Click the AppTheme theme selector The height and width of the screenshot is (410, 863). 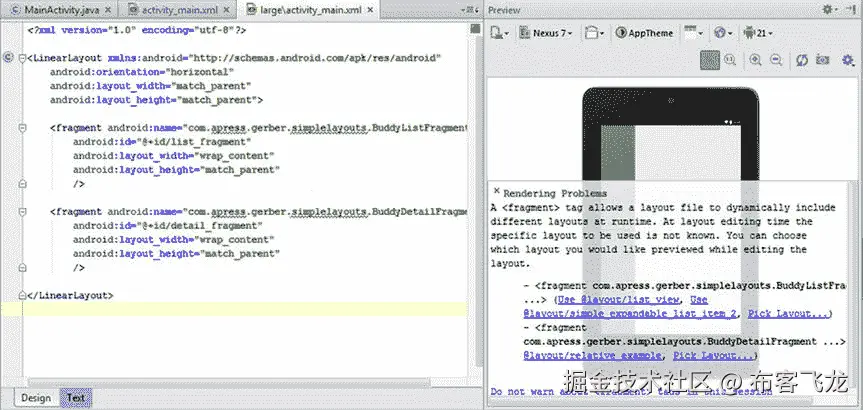point(644,33)
